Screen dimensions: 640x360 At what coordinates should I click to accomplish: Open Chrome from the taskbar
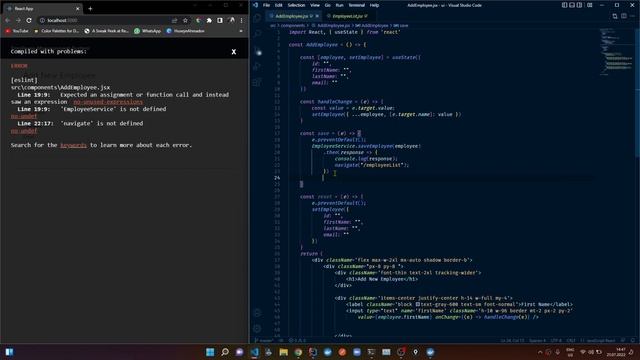coord(298,352)
